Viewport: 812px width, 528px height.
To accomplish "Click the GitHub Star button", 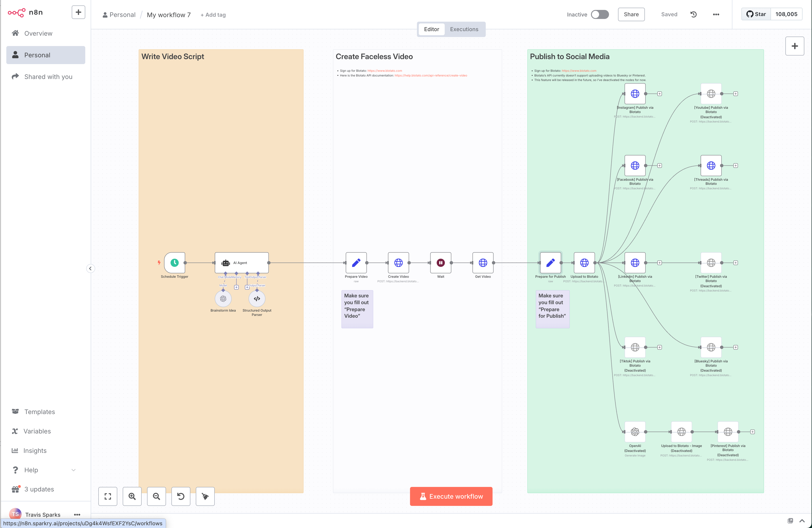I will tap(756, 14).
